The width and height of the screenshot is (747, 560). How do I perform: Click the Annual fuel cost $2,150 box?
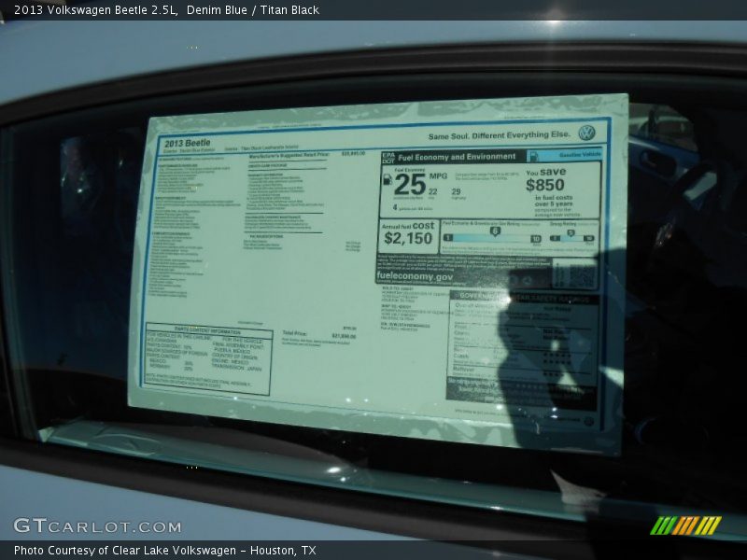[409, 233]
